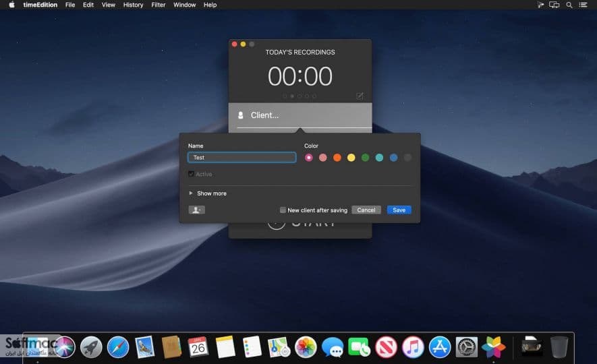Image resolution: width=597 pixels, height=364 pixels.
Task: Choose the dark gray color swatch
Action: pyautogui.click(x=407, y=158)
